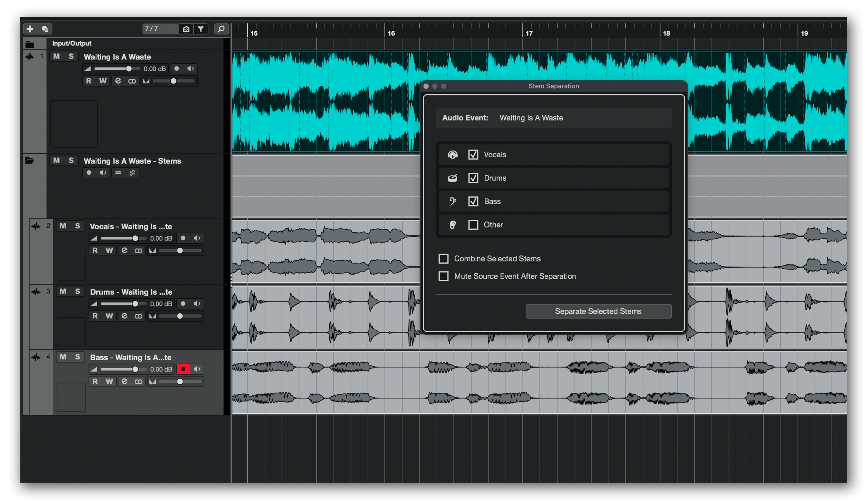Open the track presets icon beside Add Track
Viewport: 868px width, 503px height.
[x=45, y=29]
